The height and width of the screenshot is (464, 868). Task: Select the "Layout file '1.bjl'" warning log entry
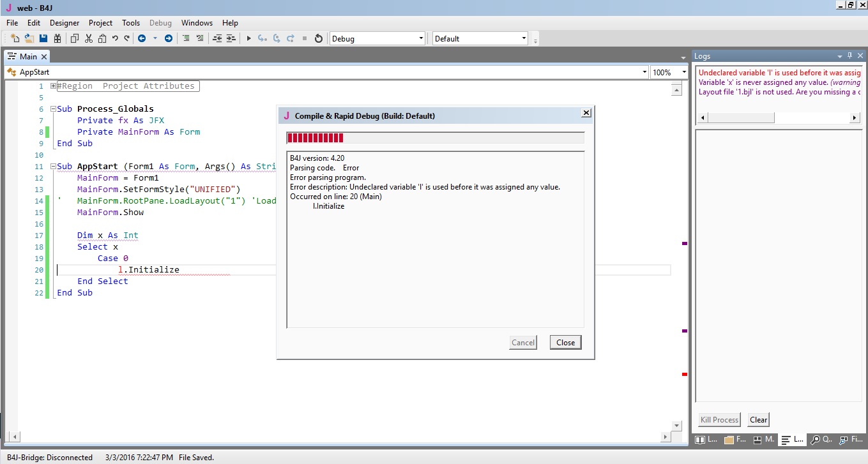pos(779,92)
